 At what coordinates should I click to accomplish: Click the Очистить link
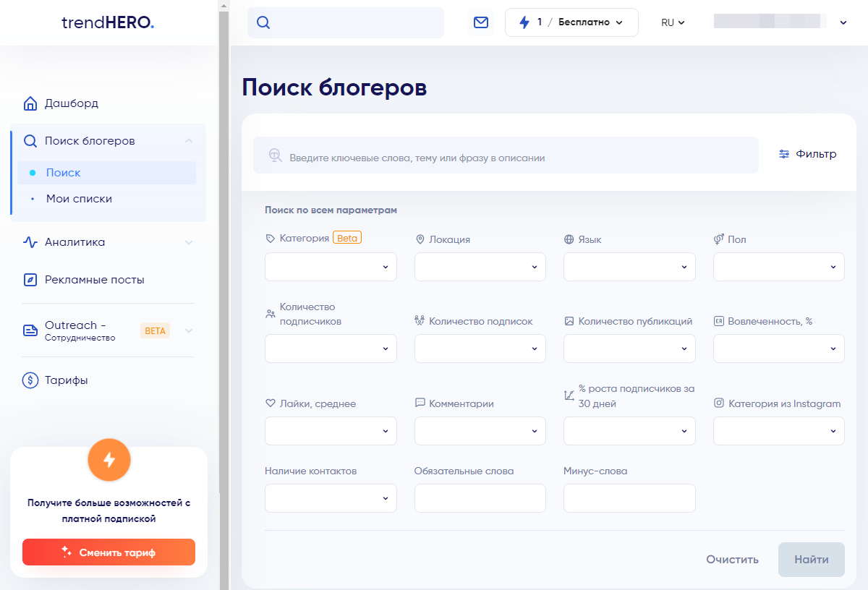click(x=732, y=560)
